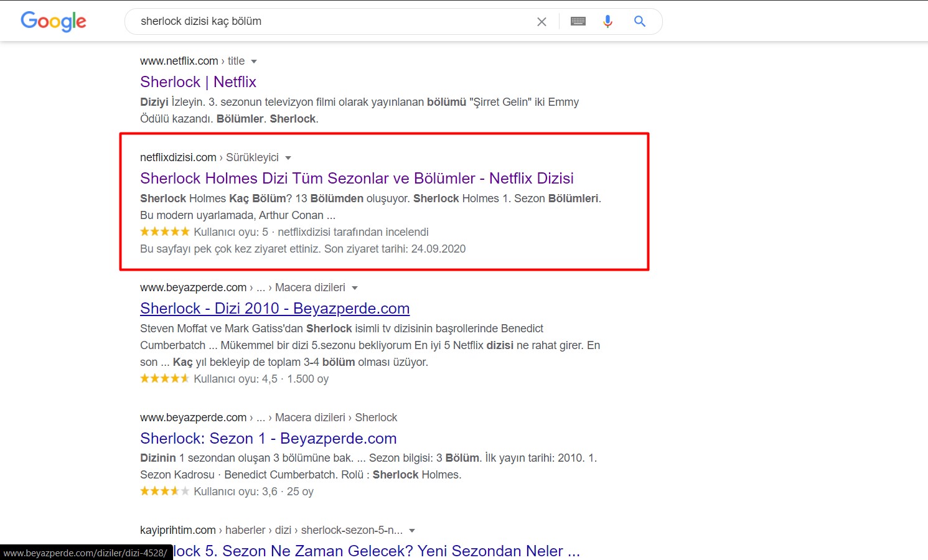Open "Sherlock Holmes Dizi Tüm Sezonlar ve Bölümler" link
Image resolution: width=928 pixels, height=560 pixels.
click(357, 178)
